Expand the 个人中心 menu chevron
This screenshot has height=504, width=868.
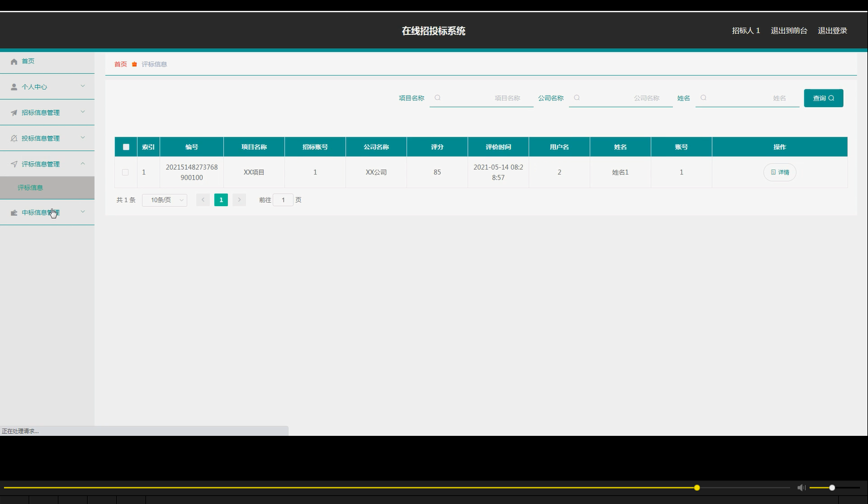pyautogui.click(x=82, y=86)
